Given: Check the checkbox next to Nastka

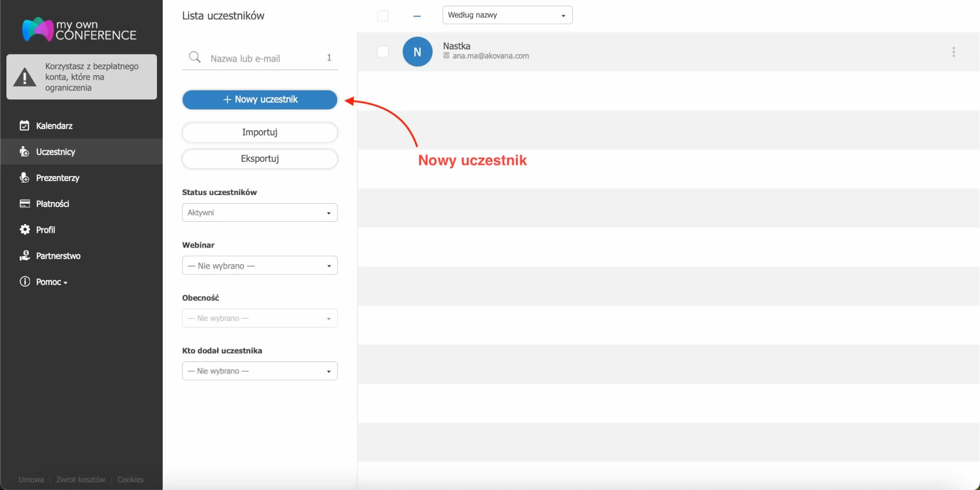Looking at the screenshot, I should (383, 52).
